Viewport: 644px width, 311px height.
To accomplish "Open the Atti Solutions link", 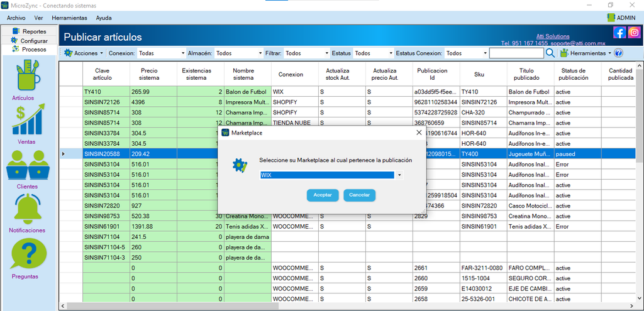I will coord(553,36).
